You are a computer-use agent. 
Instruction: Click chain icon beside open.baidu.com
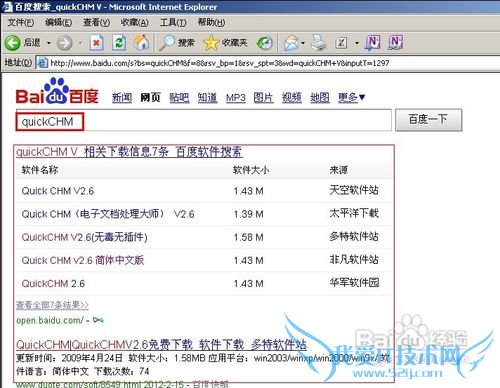(x=98, y=320)
